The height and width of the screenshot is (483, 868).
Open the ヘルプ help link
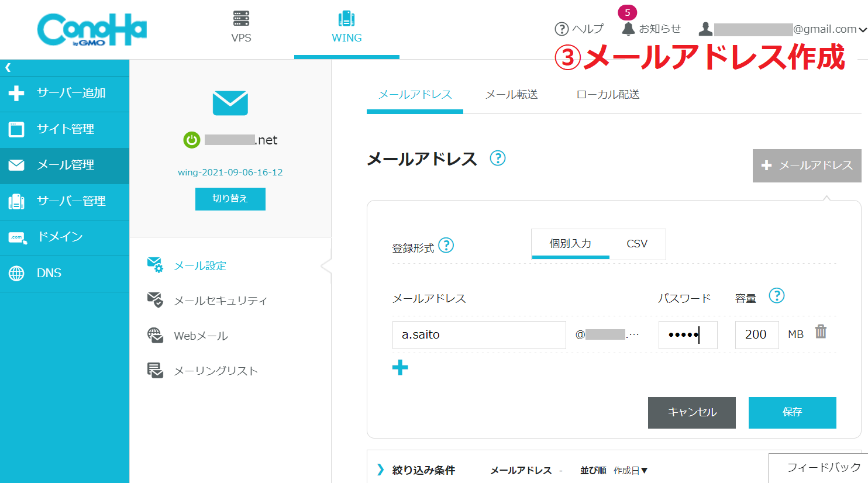tap(579, 29)
